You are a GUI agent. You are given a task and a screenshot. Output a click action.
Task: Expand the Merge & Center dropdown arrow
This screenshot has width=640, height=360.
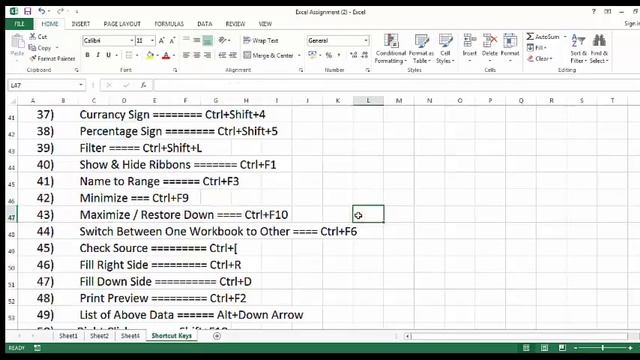(299, 55)
